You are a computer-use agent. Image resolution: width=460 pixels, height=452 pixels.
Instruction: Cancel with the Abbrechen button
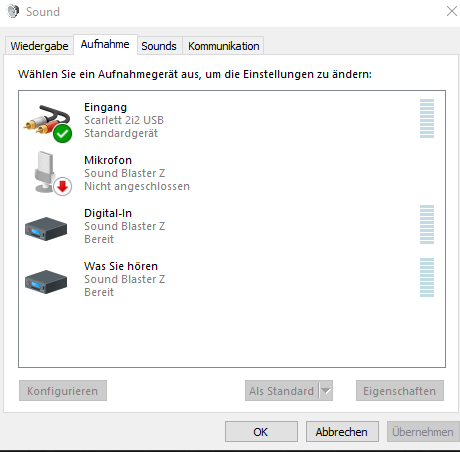coord(342,432)
